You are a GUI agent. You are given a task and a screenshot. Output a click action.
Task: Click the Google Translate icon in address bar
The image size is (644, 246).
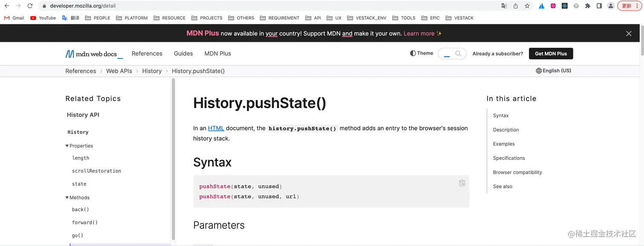pos(504,6)
